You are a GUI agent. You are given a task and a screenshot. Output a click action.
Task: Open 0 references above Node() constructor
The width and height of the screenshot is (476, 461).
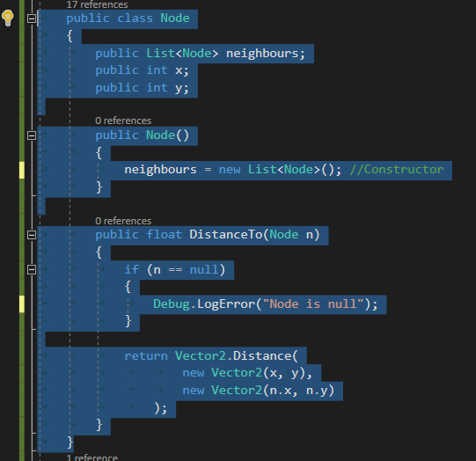123,121
